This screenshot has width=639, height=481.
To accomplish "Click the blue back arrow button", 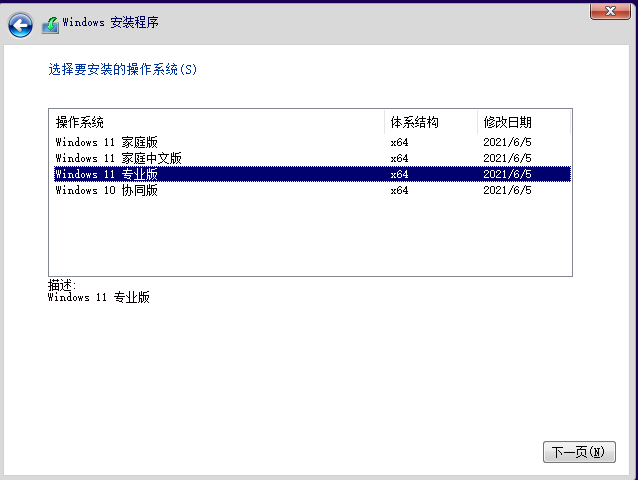I will pos(20,25).
